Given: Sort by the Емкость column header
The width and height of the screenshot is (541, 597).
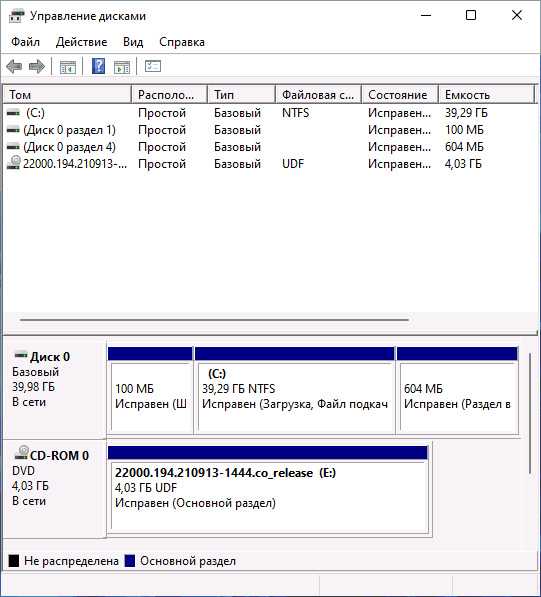Looking at the screenshot, I should click(x=487, y=94).
